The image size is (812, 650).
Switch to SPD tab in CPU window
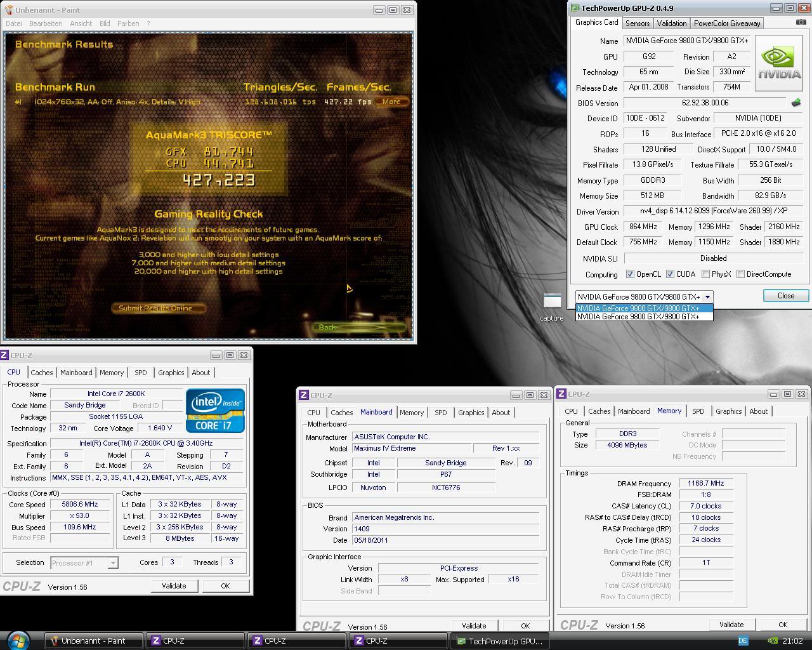[x=141, y=373]
